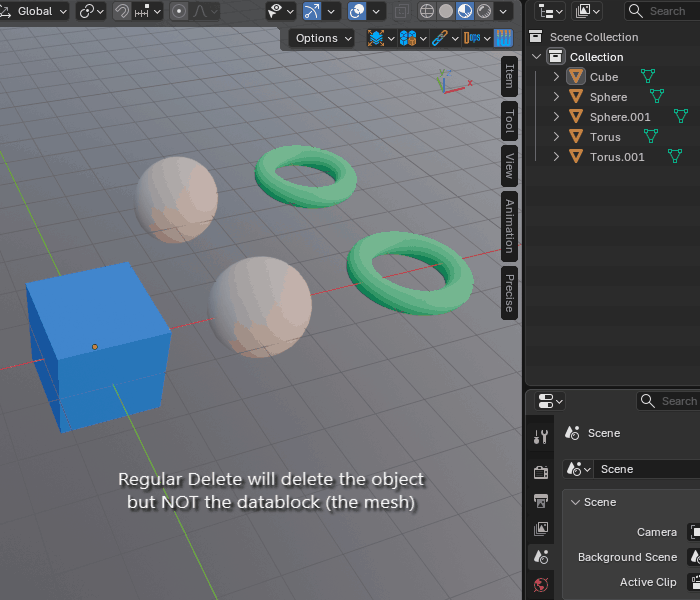Select the blue cube in viewport
700x600 pixels.
(x=98, y=347)
